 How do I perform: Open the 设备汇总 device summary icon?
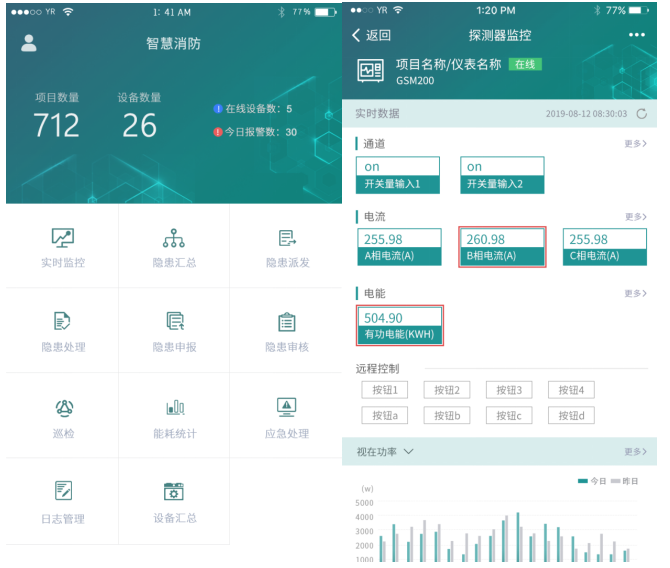174,491
